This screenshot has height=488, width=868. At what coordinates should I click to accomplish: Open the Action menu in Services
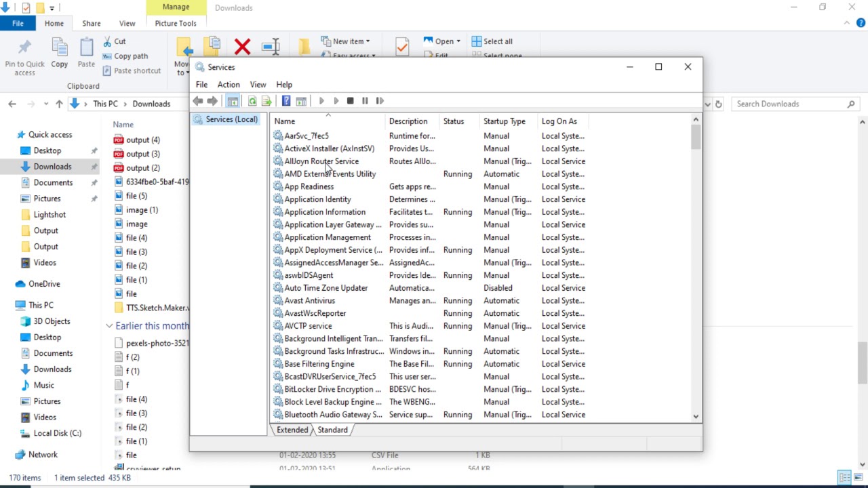pyautogui.click(x=229, y=85)
